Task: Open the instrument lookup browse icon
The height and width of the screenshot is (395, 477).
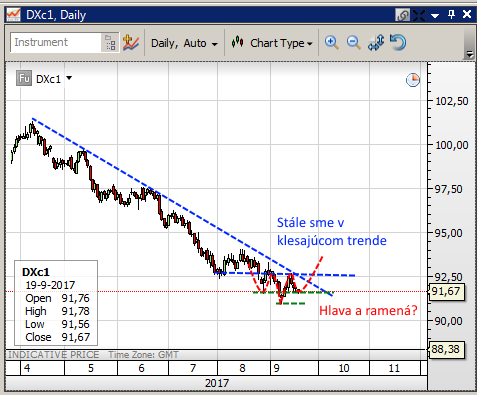Action: point(110,43)
